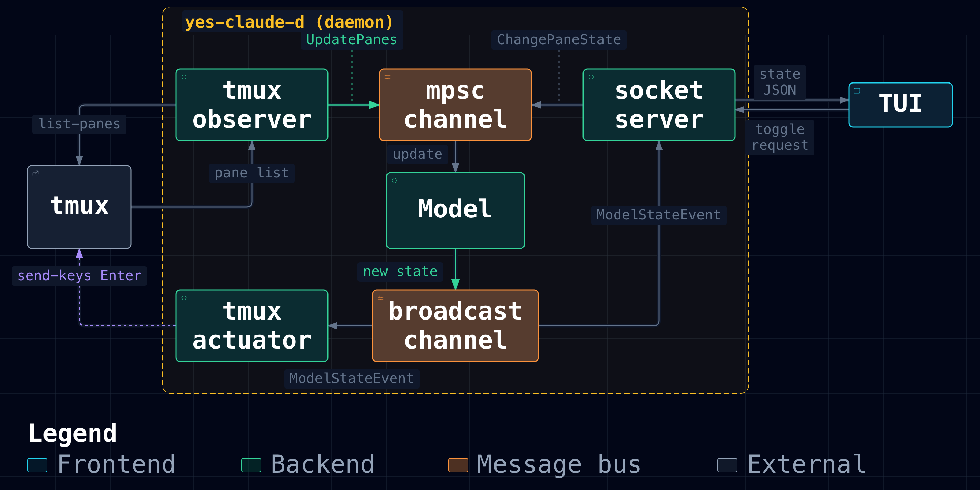Screen dimensions: 980x490
Task: Click the 'UpdatePanes' edge label
Action: 352,40
